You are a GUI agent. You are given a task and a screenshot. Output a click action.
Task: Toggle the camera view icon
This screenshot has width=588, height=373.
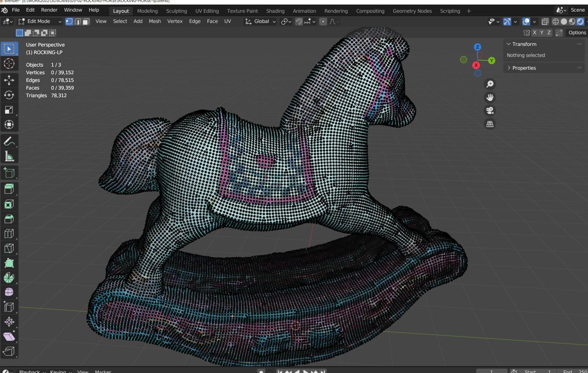[x=490, y=111]
